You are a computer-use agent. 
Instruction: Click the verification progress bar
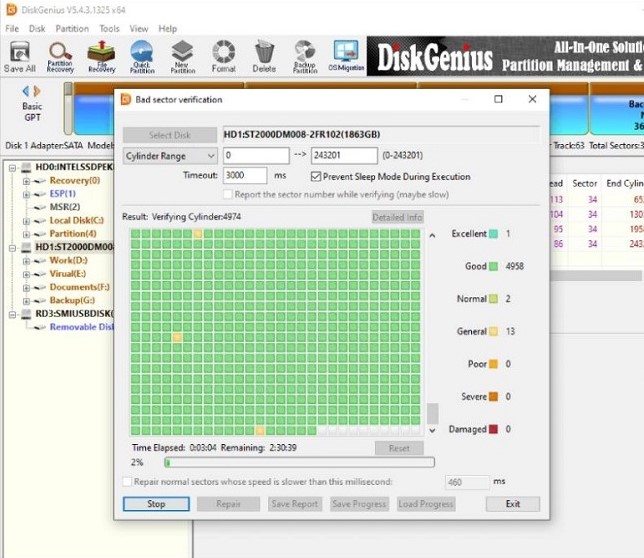299,462
